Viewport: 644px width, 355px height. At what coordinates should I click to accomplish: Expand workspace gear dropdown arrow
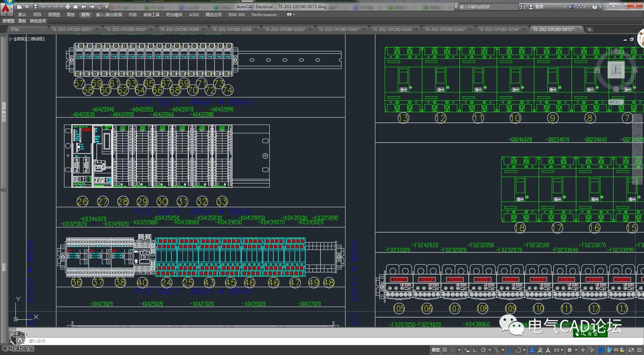576,350
